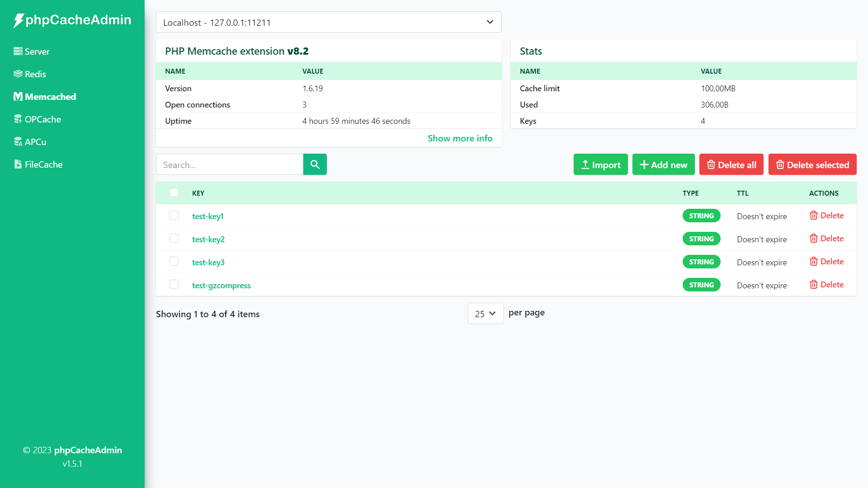868x488 pixels.
Task: Focus the Search input field
Action: [229, 164]
